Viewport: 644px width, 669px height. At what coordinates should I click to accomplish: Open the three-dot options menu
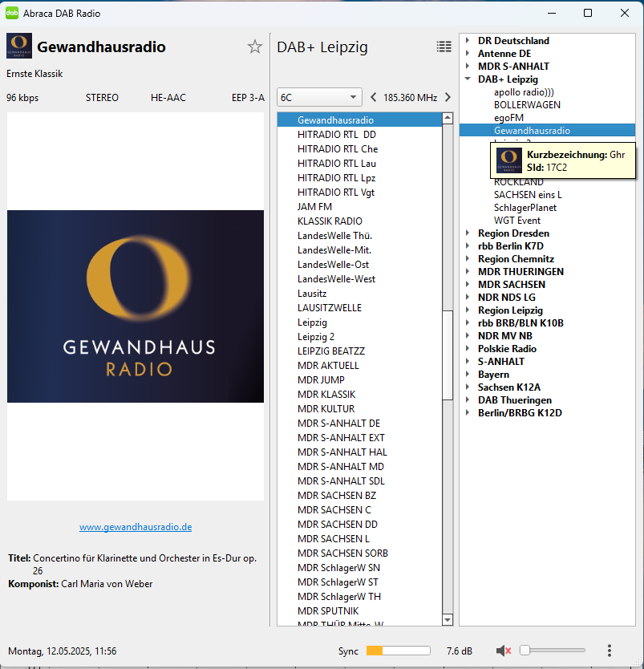tap(610, 651)
